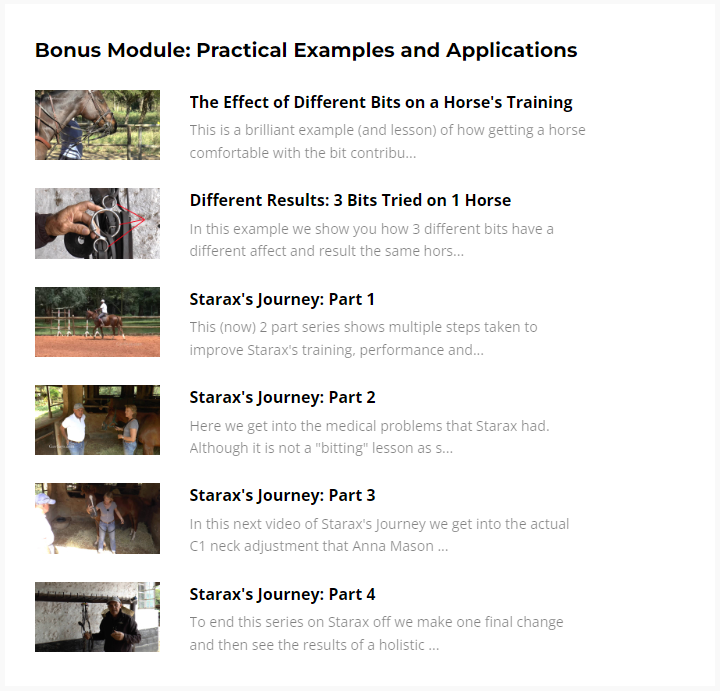The height and width of the screenshot is (691, 720).
Task: Go to "Starax's Journey: Part 2" lesson title
Action: [x=282, y=397]
